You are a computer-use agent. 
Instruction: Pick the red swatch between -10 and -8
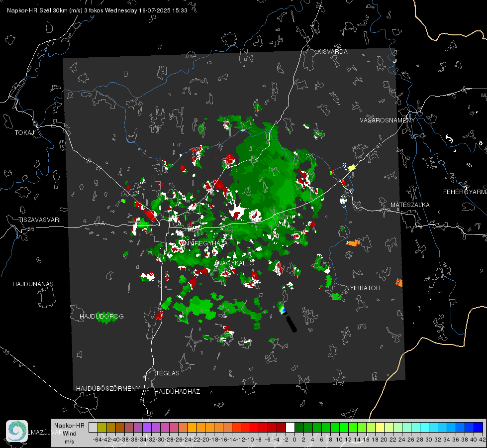254,427
